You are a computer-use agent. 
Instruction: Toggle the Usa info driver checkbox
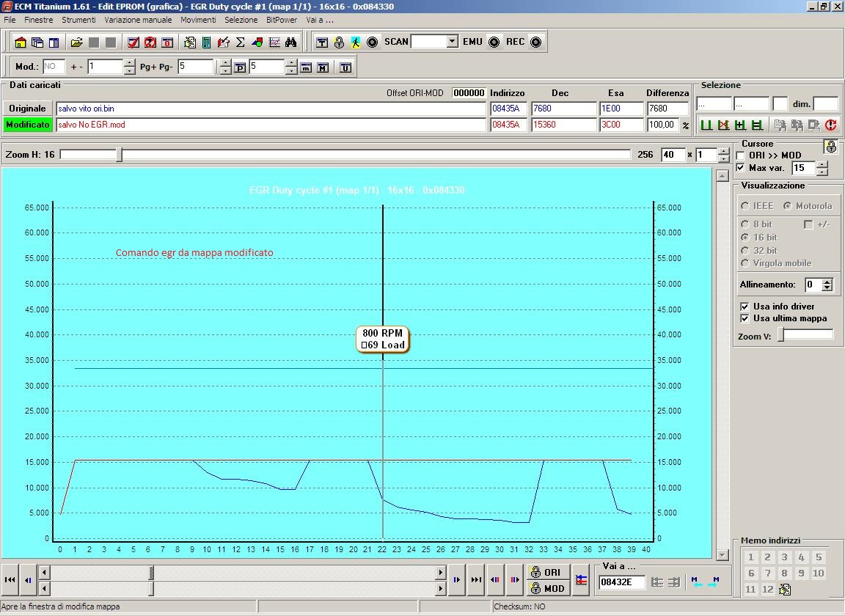point(745,306)
